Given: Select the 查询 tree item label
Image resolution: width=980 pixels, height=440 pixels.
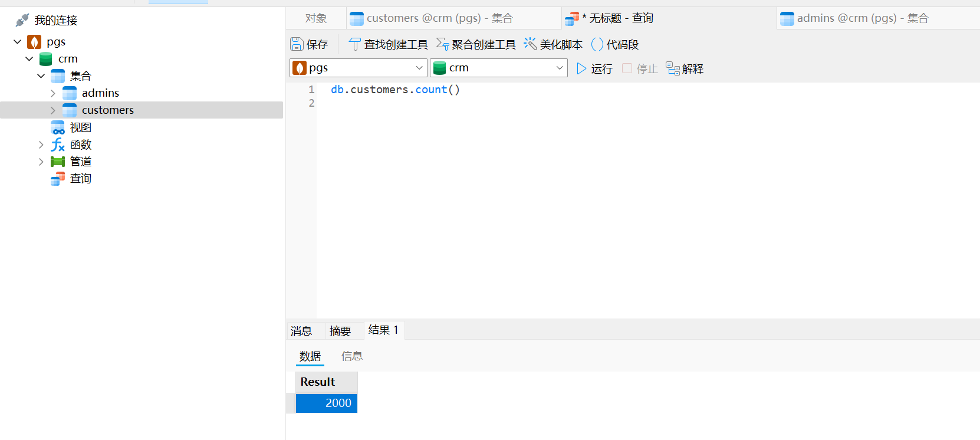Looking at the screenshot, I should click(x=81, y=179).
